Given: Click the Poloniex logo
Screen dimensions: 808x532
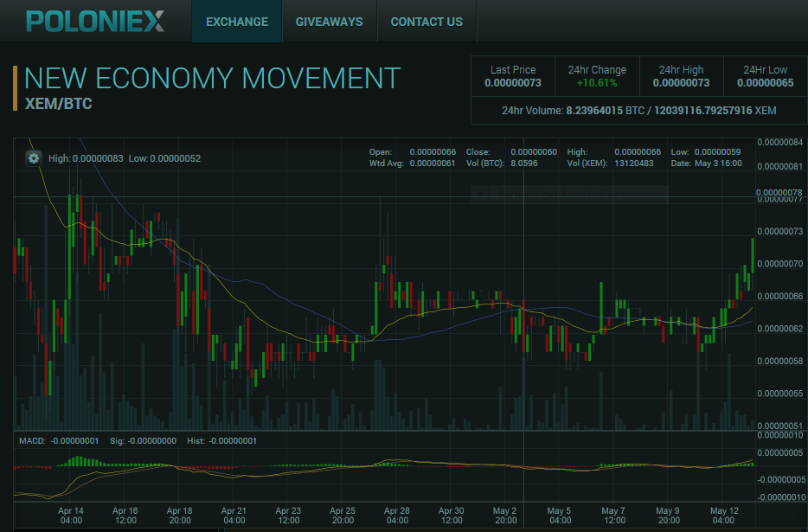Looking at the screenshot, I should [95, 22].
